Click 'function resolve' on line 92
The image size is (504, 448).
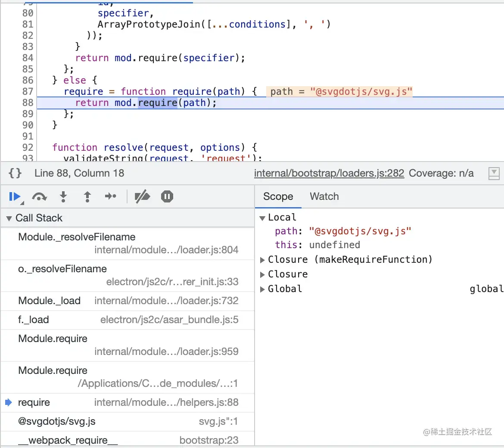click(x=98, y=147)
